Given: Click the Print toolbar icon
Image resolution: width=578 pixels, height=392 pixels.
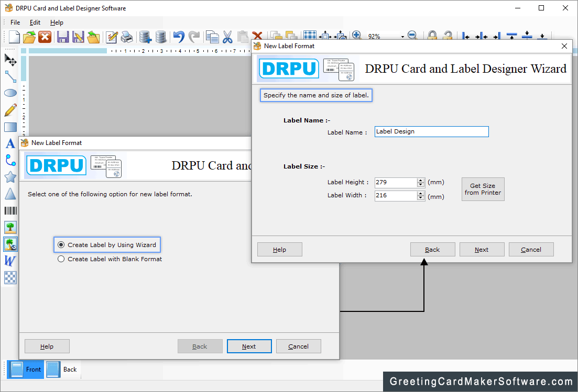Looking at the screenshot, I should tap(127, 37).
